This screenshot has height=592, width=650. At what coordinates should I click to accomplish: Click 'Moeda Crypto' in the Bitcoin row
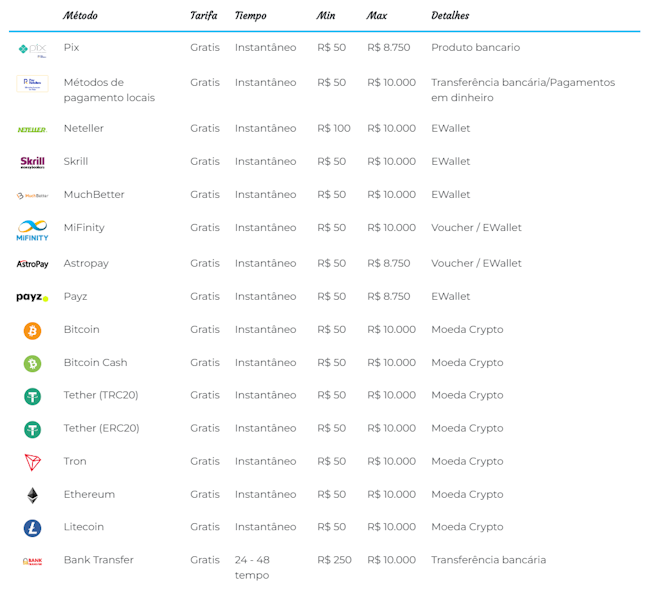tap(467, 329)
